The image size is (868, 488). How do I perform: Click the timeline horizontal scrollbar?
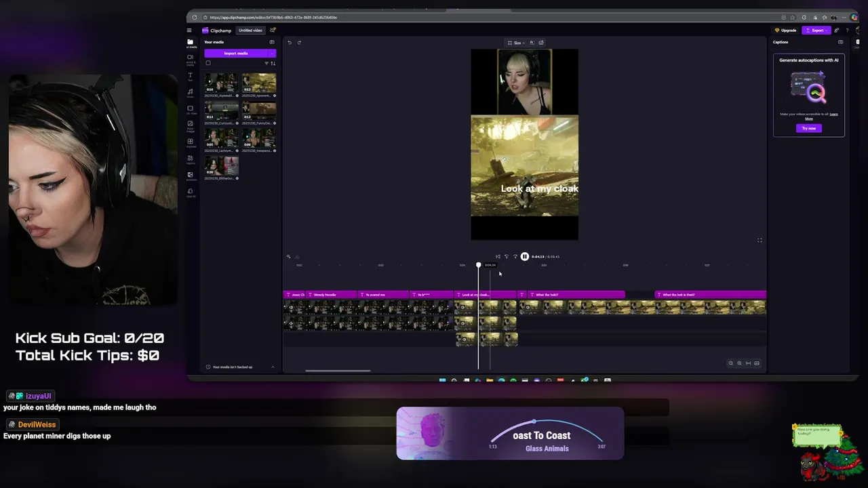pos(338,371)
